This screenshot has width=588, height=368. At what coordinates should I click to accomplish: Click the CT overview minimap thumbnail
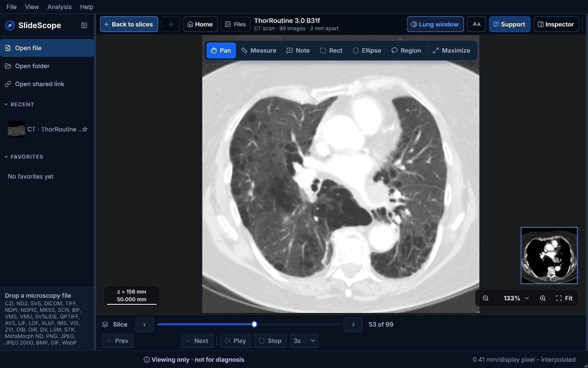[x=549, y=255]
